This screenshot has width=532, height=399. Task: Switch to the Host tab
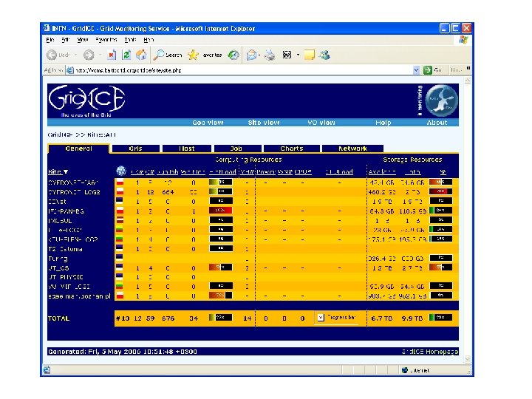tap(187, 149)
